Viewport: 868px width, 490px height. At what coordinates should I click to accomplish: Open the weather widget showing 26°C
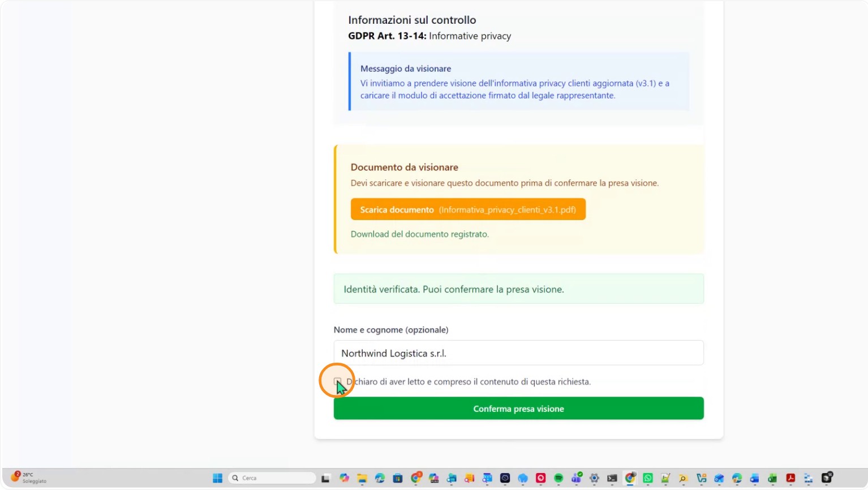tap(29, 478)
